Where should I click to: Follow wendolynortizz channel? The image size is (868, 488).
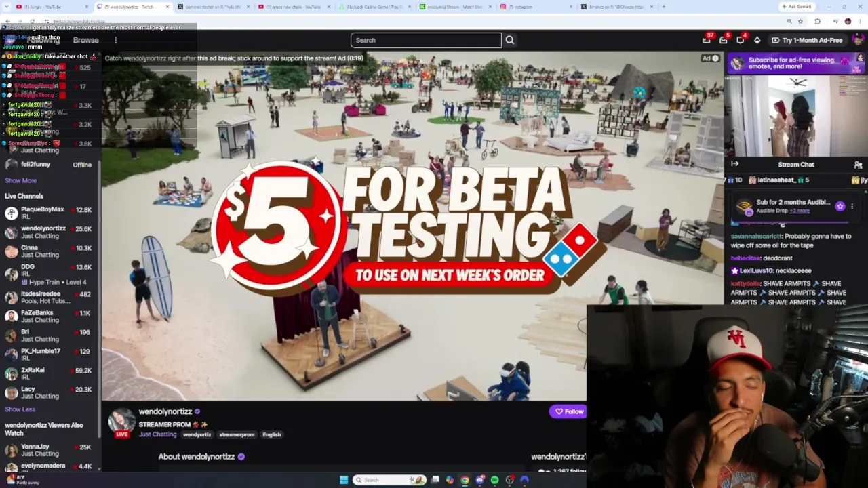pyautogui.click(x=569, y=411)
